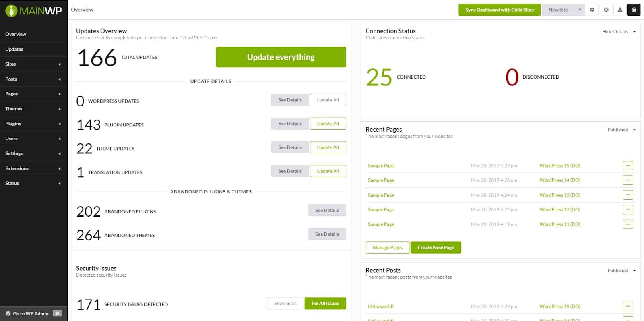Open the Published filter dropdown in Recent Pages
This screenshot has width=644, height=321.
point(621,130)
